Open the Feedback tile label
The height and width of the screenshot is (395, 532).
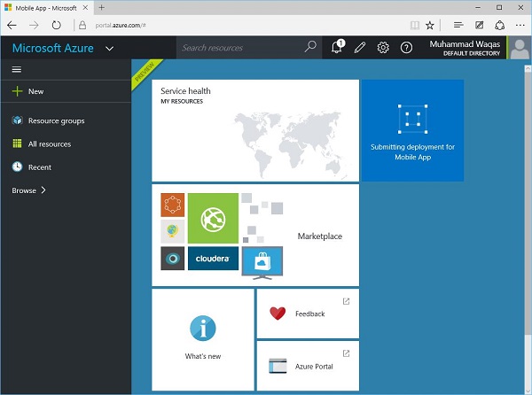[309, 314]
